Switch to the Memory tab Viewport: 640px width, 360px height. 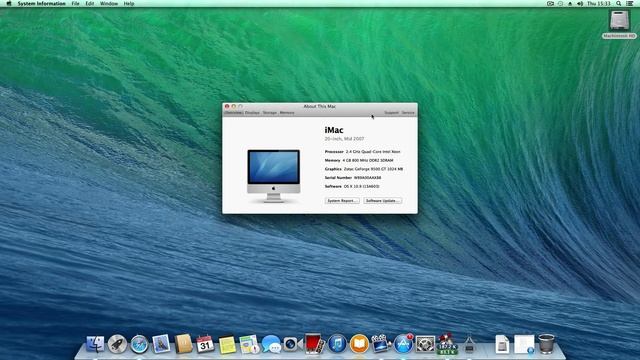(287, 113)
